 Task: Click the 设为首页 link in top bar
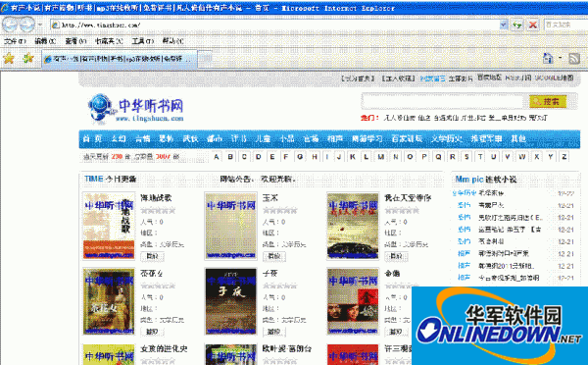pos(358,78)
